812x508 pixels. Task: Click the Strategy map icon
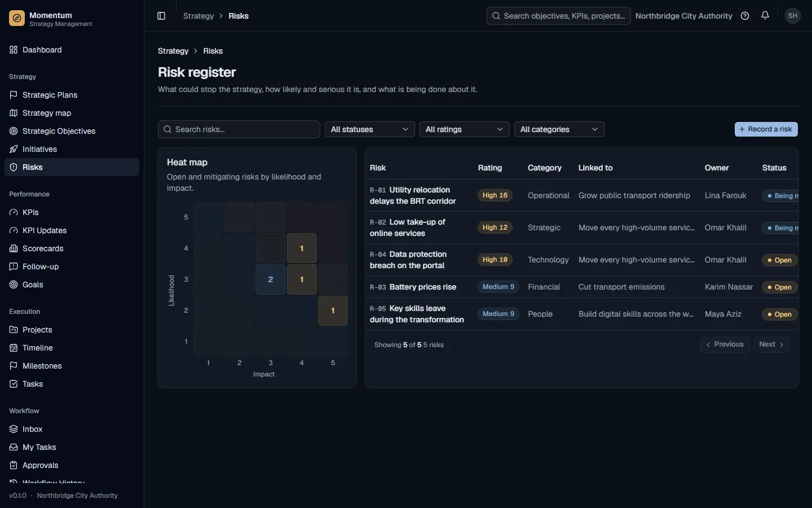(x=14, y=113)
